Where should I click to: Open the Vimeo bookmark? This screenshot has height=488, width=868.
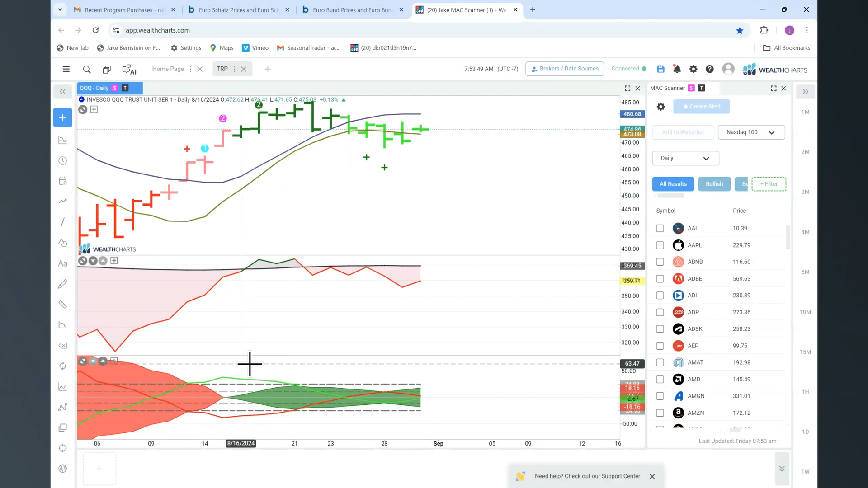(255, 48)
